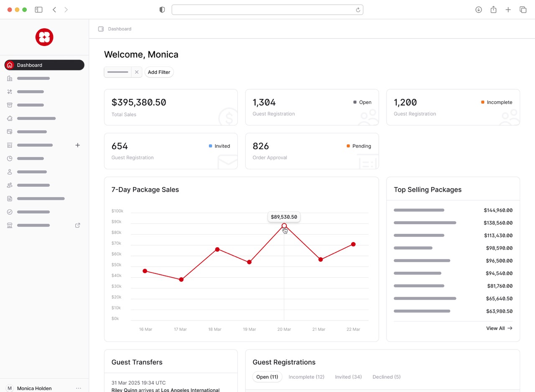
Task: Open the pie chart reports section in sidebar
Action: tap(9, 158)
